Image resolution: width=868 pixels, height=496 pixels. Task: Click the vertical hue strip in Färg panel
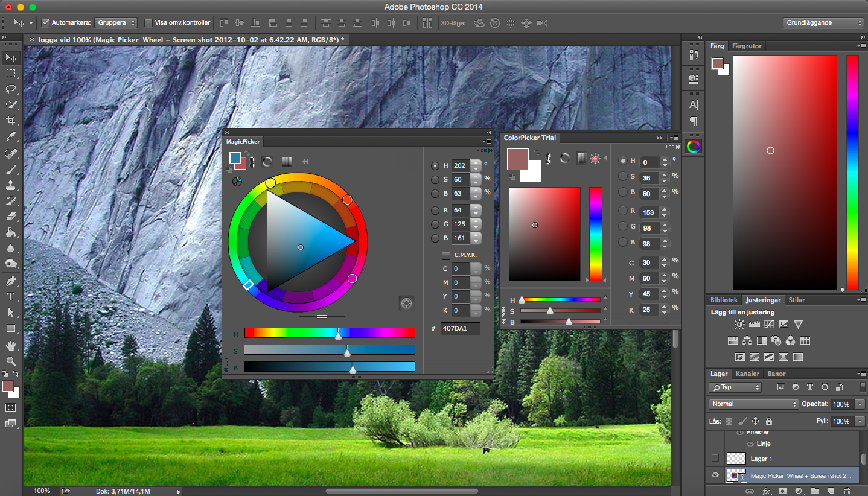pyautogui.click(x=852, y=173)
